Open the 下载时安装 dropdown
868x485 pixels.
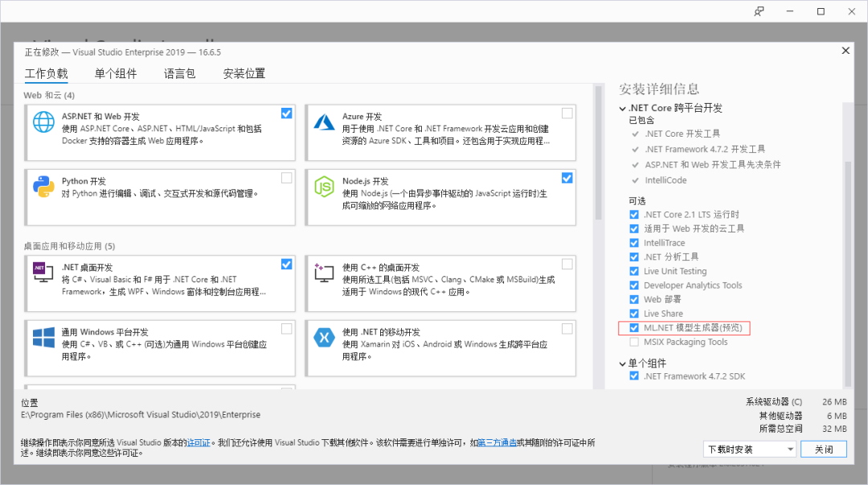[750, 449]
